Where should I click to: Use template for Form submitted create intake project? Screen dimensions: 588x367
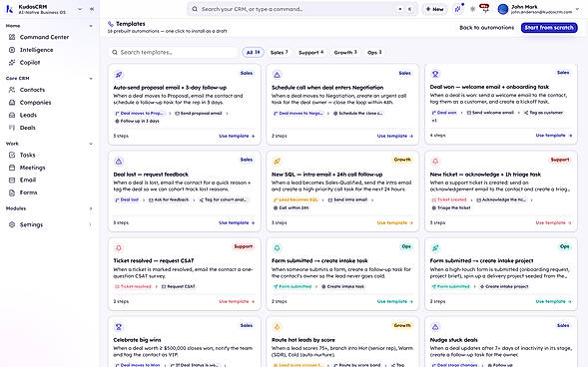click(x=554, y=301)
